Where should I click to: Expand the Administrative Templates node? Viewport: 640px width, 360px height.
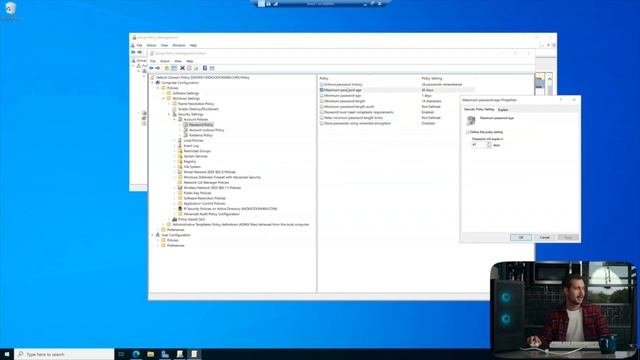(x=164, y=224)
